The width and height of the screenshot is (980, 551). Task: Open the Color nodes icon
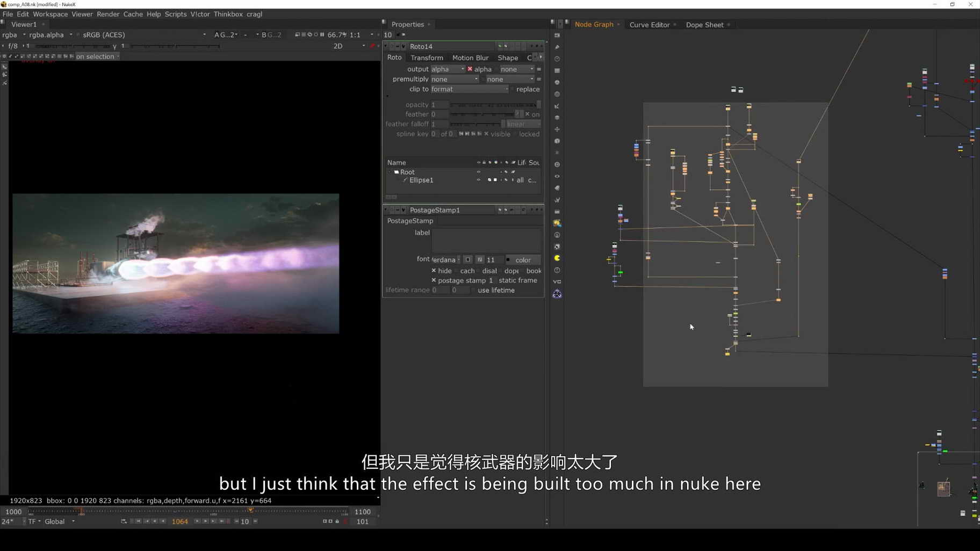click(x=557, y=83)
